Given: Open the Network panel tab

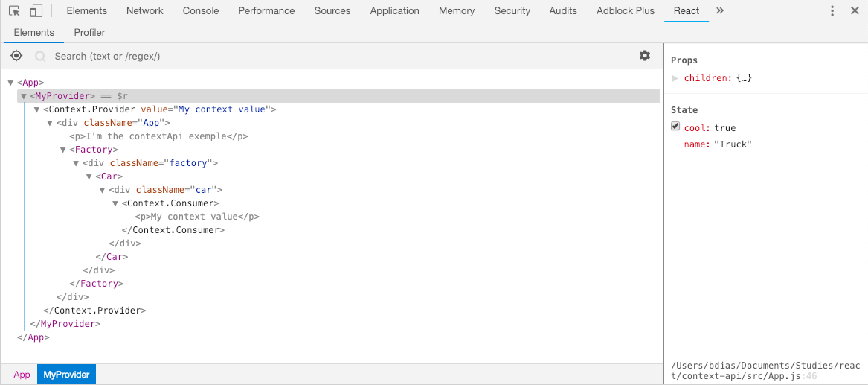Looking at the screenshot, I should pyautogui.click(x=144, y=11).
